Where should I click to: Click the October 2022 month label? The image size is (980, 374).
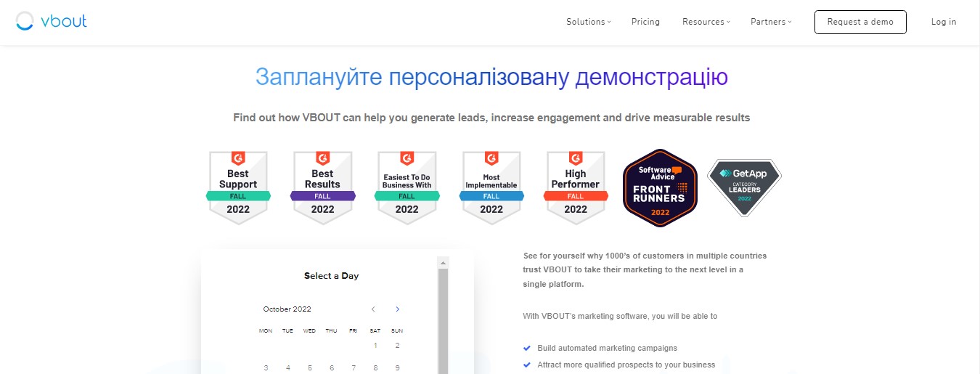287,309
